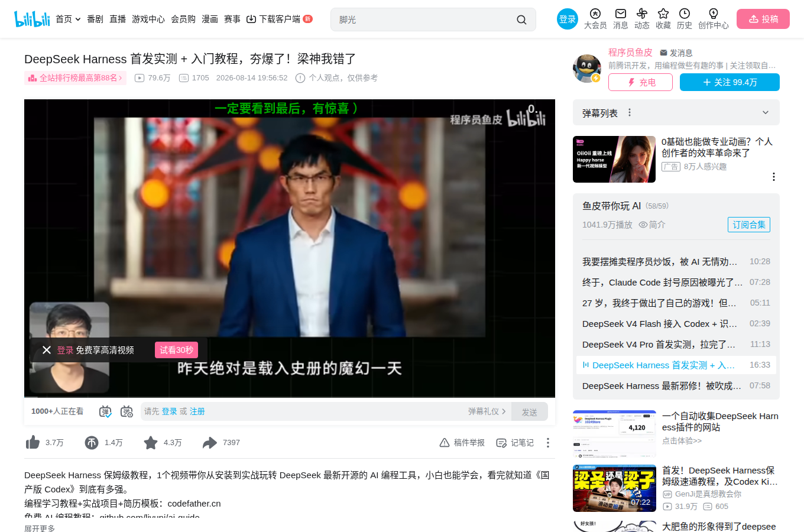Click the 发送 danmaku button
The image size is (804, 532).
coord(530,412)
